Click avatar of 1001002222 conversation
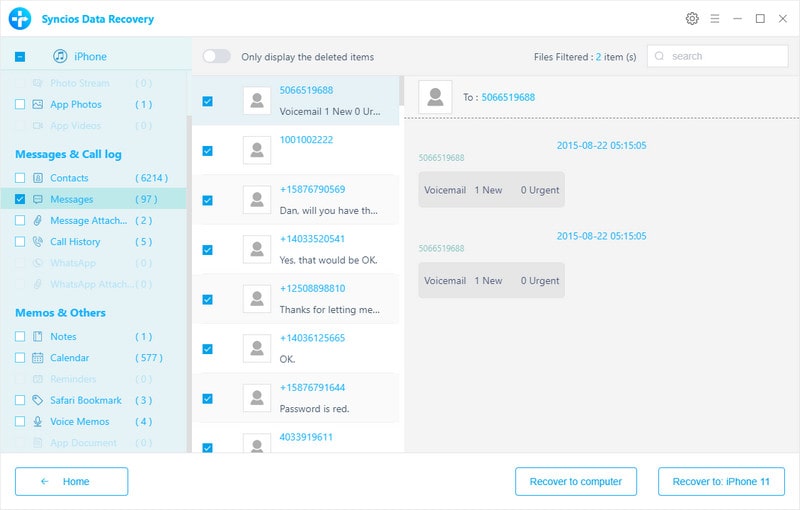Viewport: 800px width, 510px height. tap(257, 150)
